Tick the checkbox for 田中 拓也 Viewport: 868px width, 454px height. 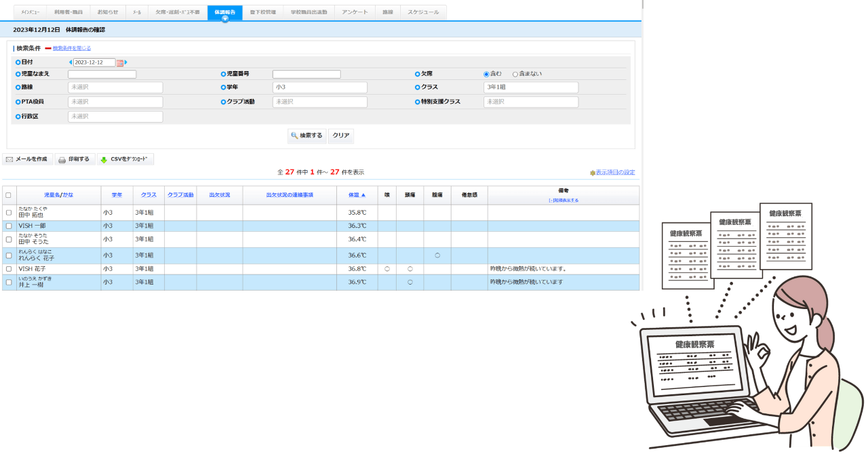[x=9, y=212]
